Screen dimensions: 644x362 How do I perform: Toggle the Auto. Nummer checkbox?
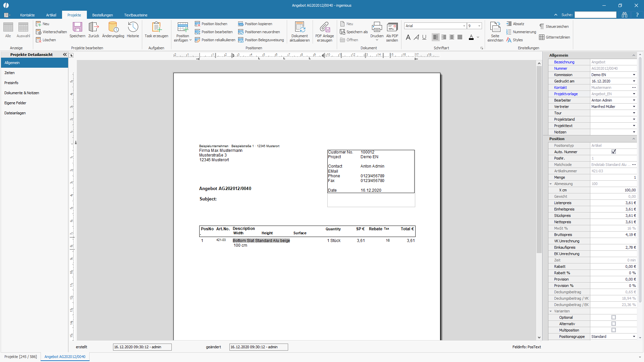[613, 152]
